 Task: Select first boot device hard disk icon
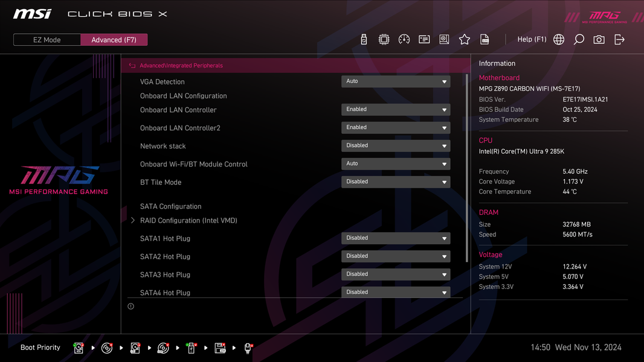click(x=79, y=348)
